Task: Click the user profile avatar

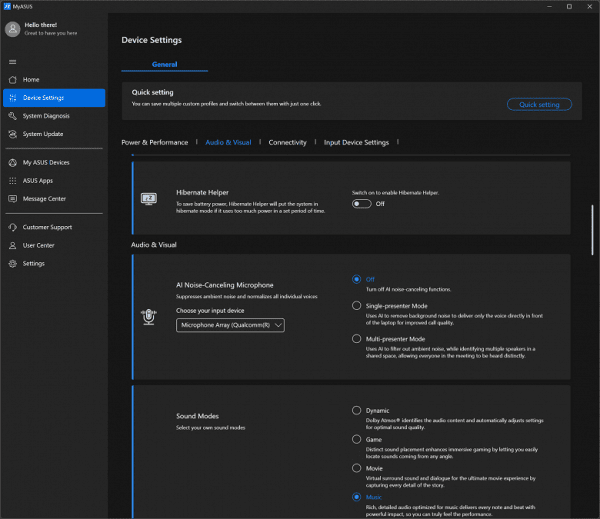Action: 13,29
